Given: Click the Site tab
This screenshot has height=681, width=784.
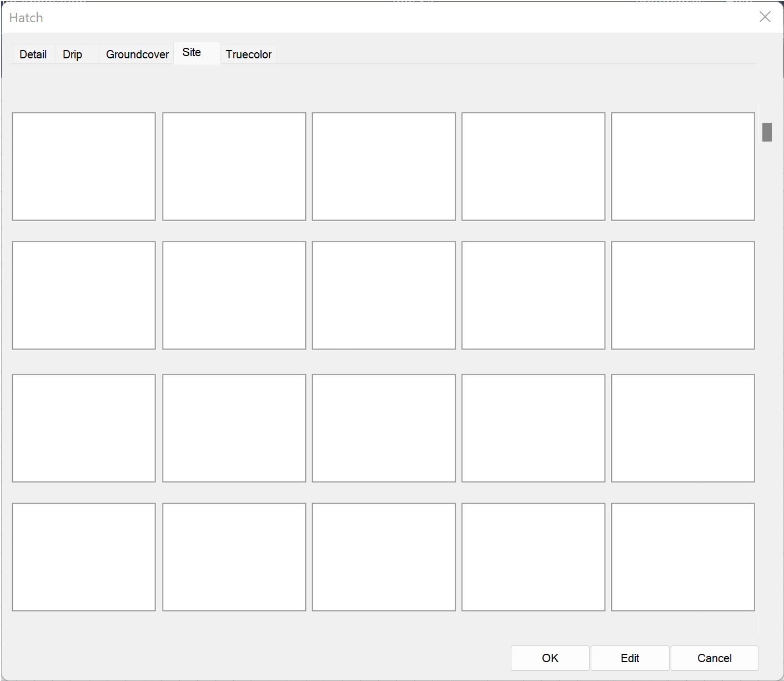Looking at the screenshot, I should (197, 53).
